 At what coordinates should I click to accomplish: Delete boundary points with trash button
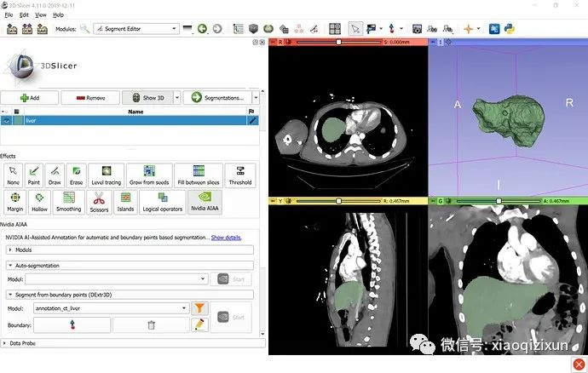(151, 324)
